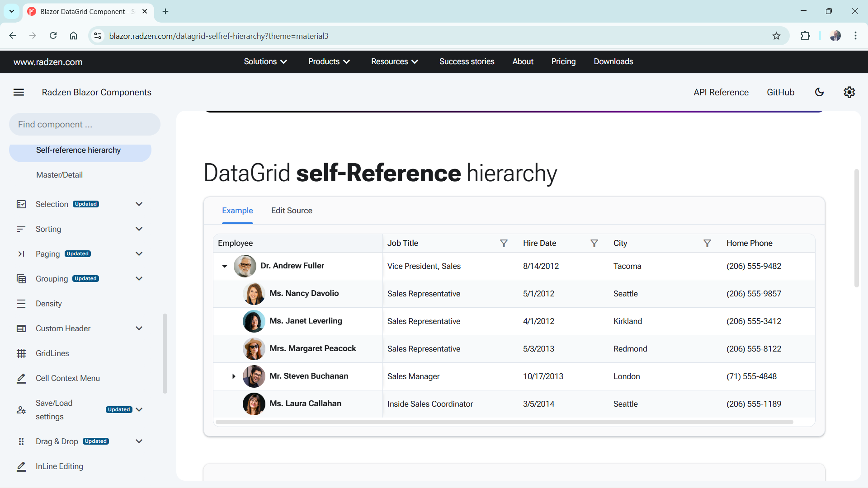Open the Master/Detail sidebar item
The width and height of the screenshot is (868, 488).
(80, 175)
